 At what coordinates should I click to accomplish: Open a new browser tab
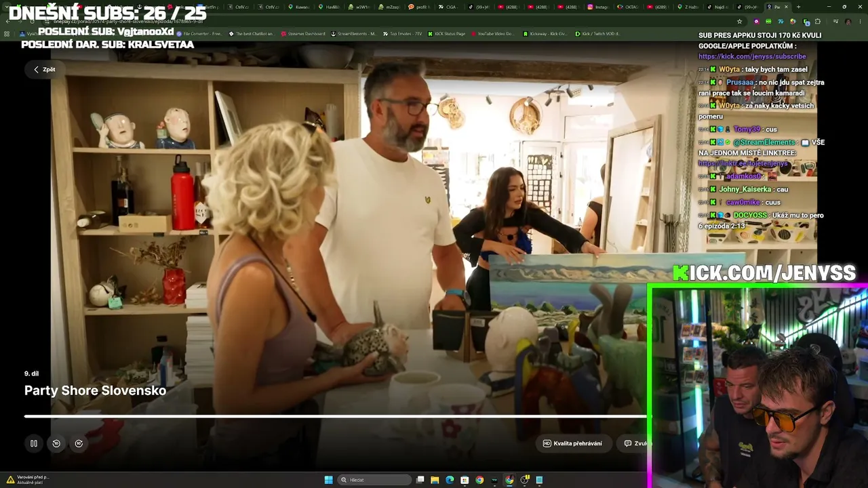point(798,7)
